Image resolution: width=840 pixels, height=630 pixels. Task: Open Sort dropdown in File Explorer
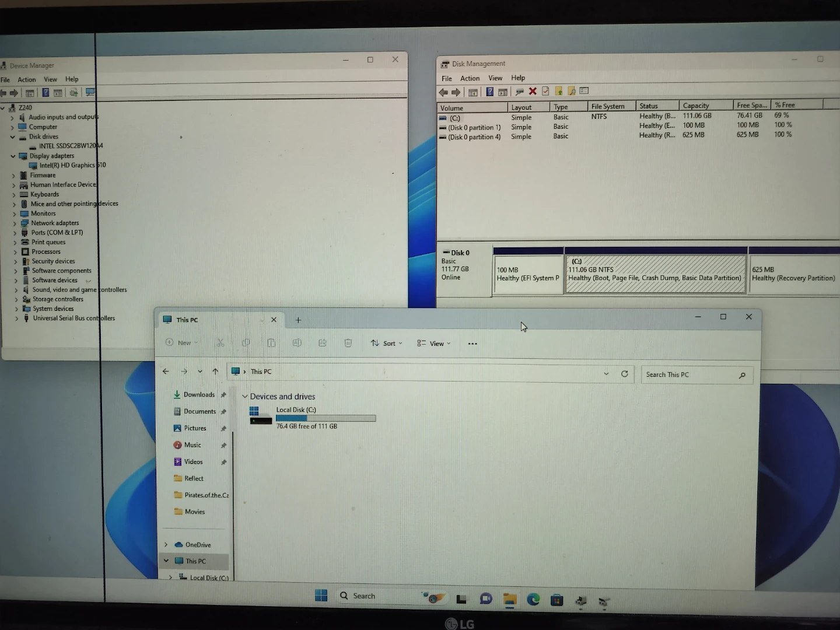pos(386,344)
